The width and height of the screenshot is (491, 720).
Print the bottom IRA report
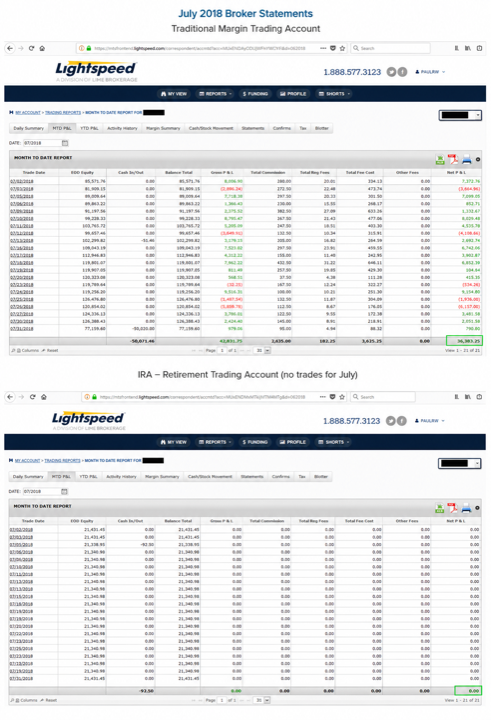(466, 508)
